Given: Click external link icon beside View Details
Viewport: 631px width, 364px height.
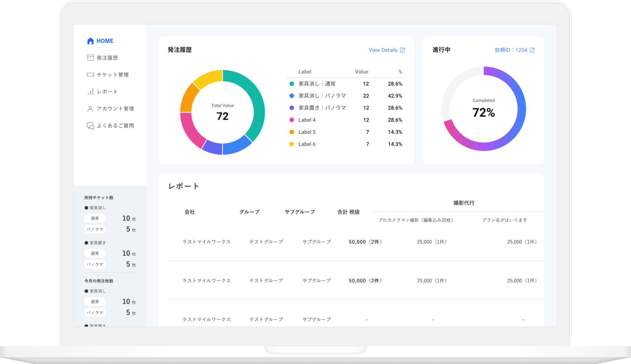Looking at the screenshot, I should [x=402, y=50].
